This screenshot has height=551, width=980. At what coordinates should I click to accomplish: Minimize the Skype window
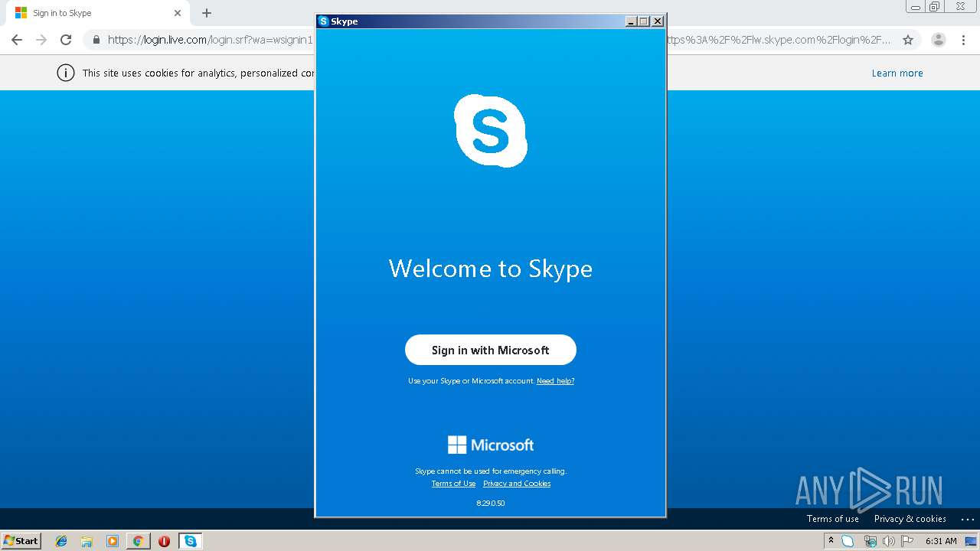click(x=631, y=21)
